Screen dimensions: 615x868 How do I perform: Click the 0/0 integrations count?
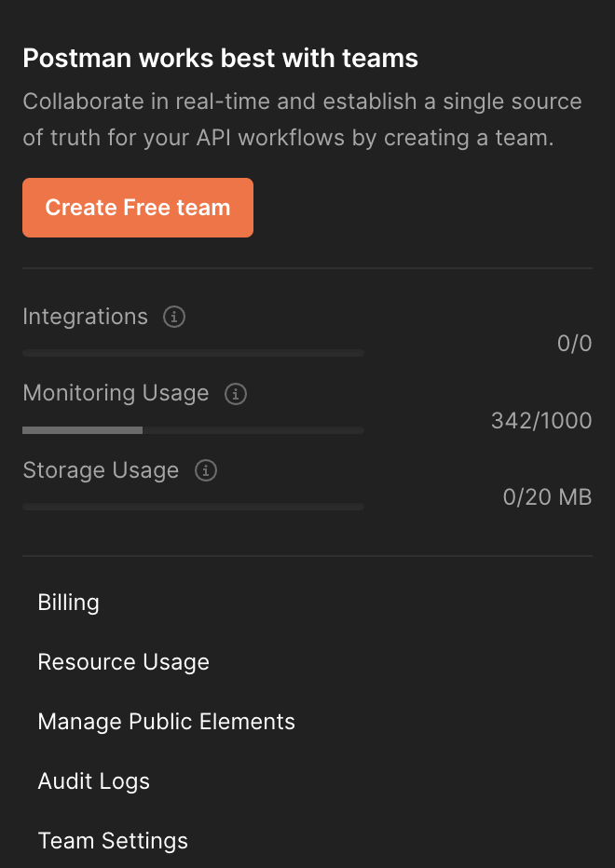(574, 345)
